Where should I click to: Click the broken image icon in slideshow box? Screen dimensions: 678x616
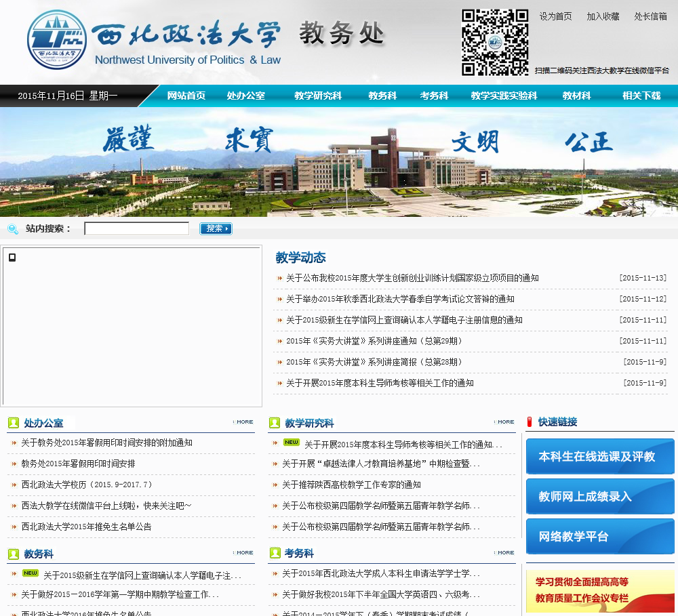tap(12, 258)
